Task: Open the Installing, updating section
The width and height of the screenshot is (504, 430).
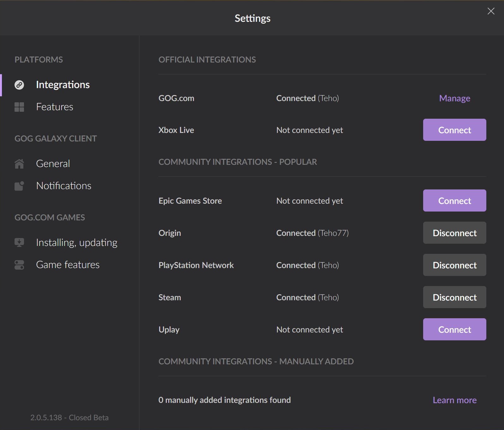Action: coord(77,242)
